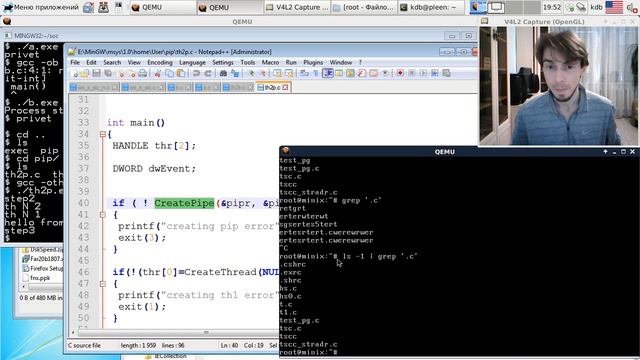
Task: Click the Print icon in Notepad++ toolbar
Action: click(x=142, y=73)
